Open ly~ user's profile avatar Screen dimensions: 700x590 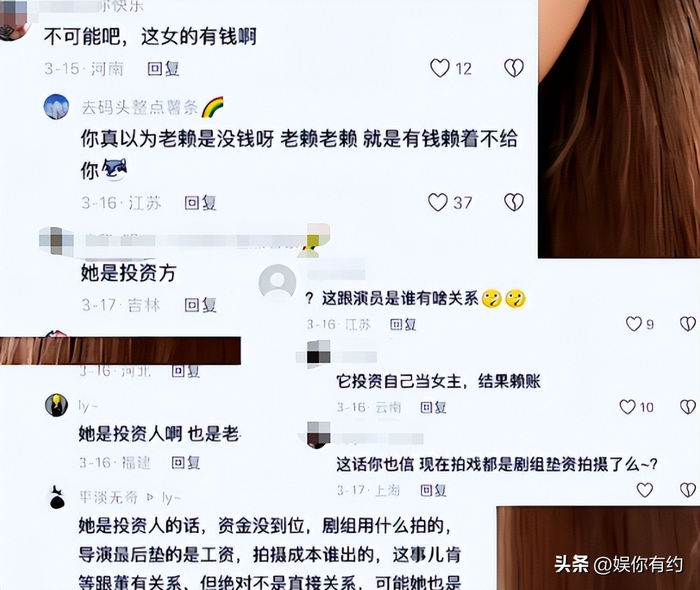click(x=56, y=405)
